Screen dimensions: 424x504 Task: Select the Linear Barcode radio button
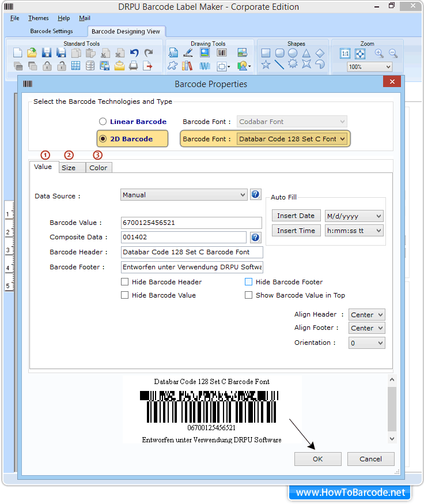tap(103, 122)
